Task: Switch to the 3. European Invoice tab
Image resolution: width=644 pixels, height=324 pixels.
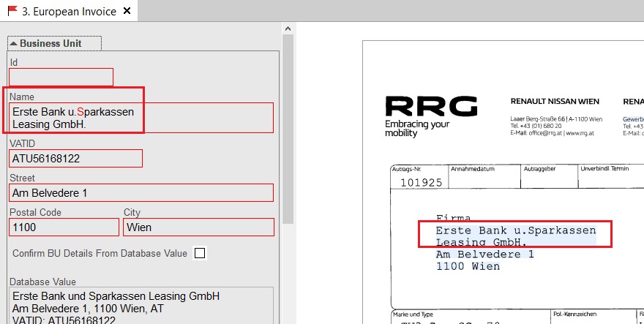Action: 69,11
